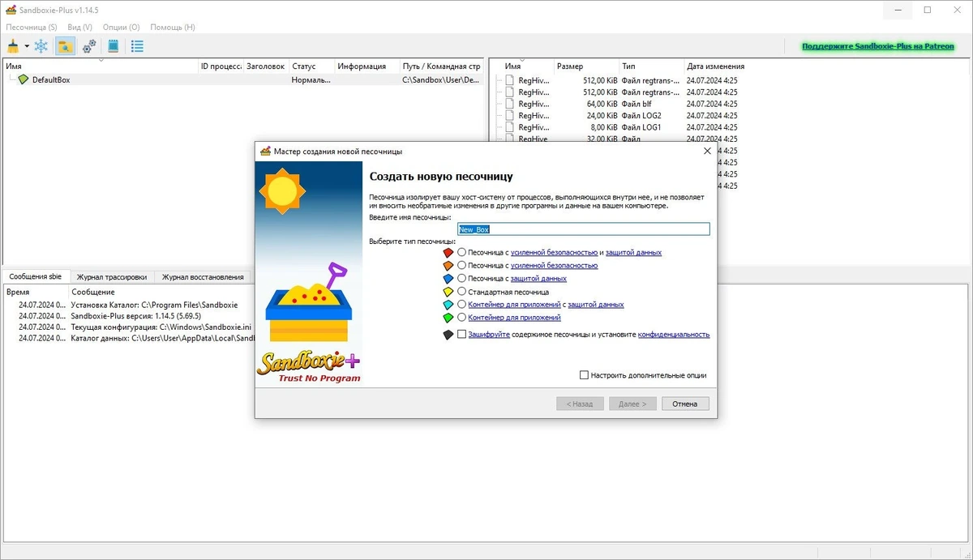Select radio for sandbox with data protection only
The width and height of the screenshot is (973, 560).
462,278
